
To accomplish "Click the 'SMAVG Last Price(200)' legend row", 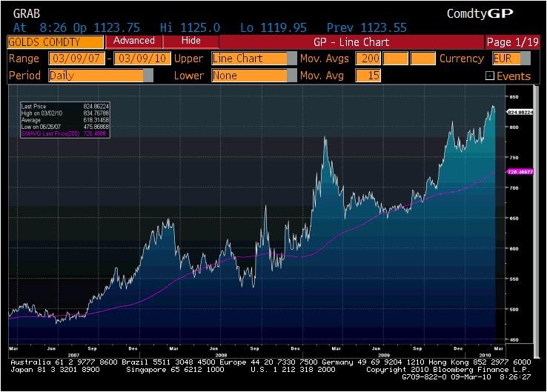I will pos(65,133).
